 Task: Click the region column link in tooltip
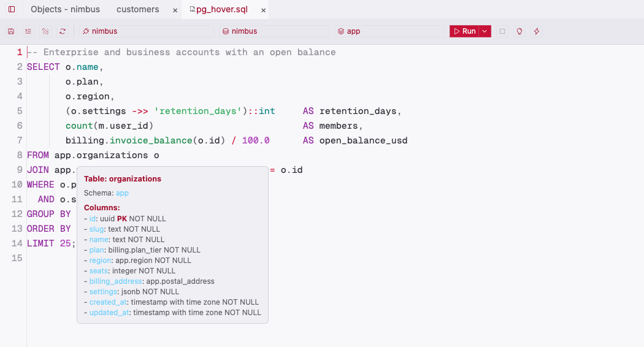[100, 261]
